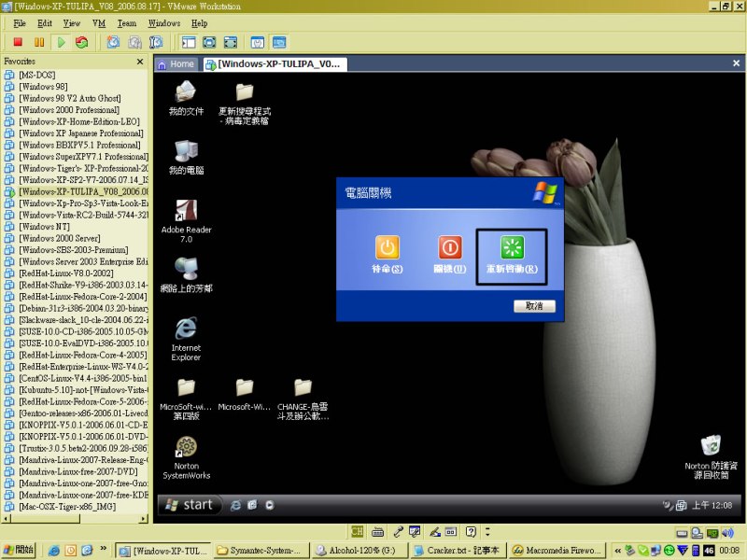Click the IME help question mark icon
Screen dimensions: 747x560
tap(471, 531)
